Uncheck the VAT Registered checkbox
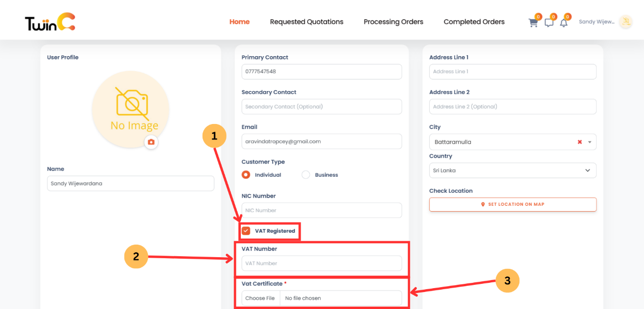The width and height of the screenshot is (644, 309). point(246,231)
